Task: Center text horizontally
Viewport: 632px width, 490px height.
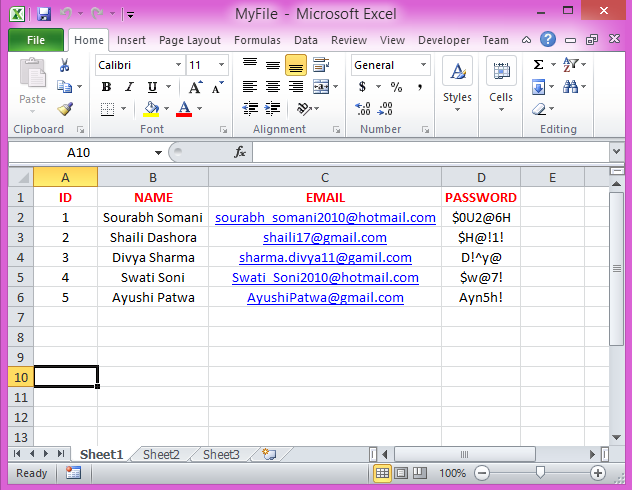Action: (x=273, y=87)
